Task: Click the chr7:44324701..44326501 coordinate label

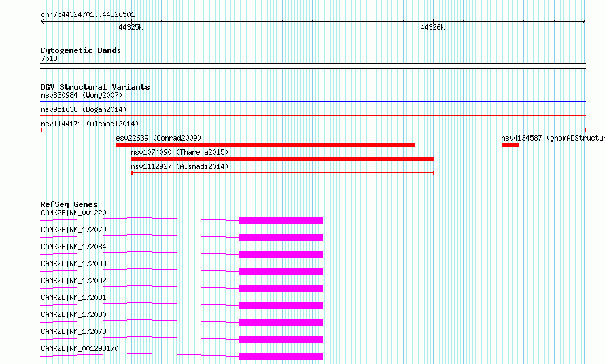Action: pyautogui.click(x=88, y=15)
